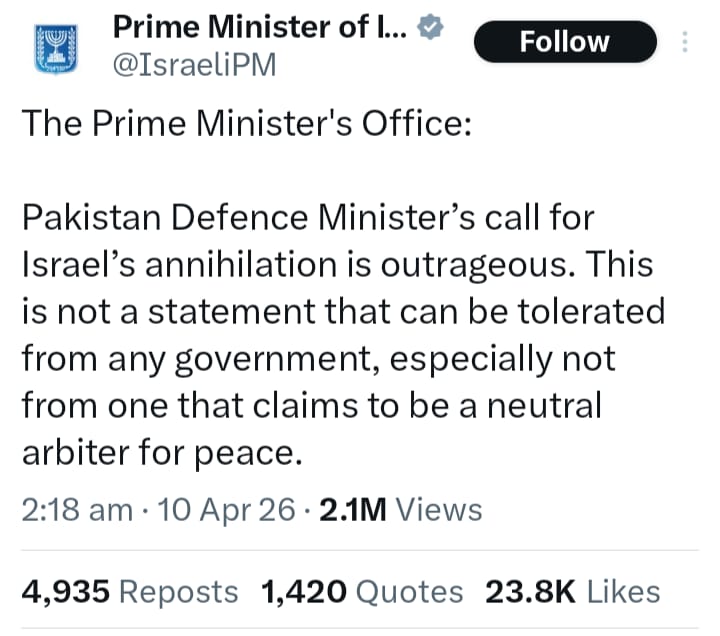Open the three-dot more options menu
Image resolution: width=720 pixels, height=636 pixels.
[685, 42]
